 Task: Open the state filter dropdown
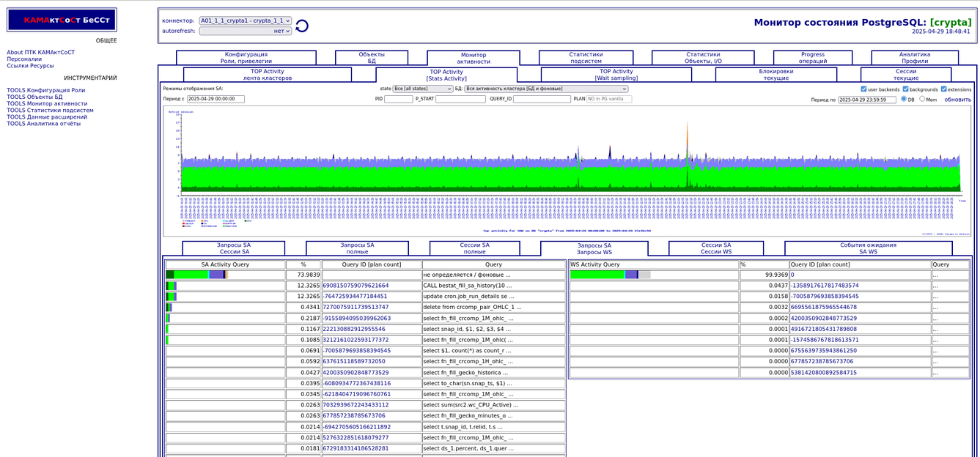[x=422, y=89]
